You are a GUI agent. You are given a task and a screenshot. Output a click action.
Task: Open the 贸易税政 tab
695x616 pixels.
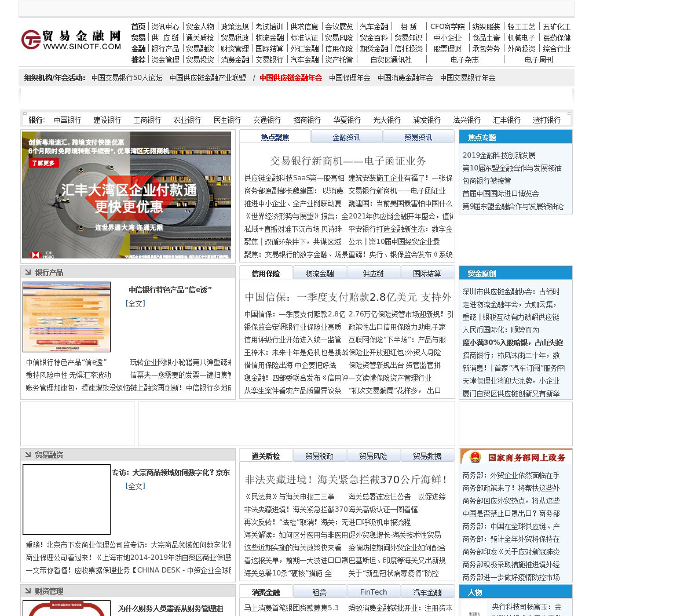[320, 456]
